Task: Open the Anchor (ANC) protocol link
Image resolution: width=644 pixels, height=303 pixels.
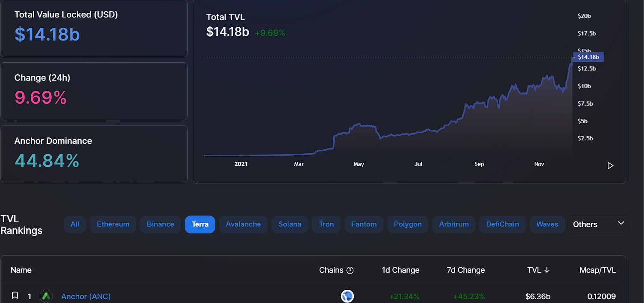Action: tap(86, 296)
